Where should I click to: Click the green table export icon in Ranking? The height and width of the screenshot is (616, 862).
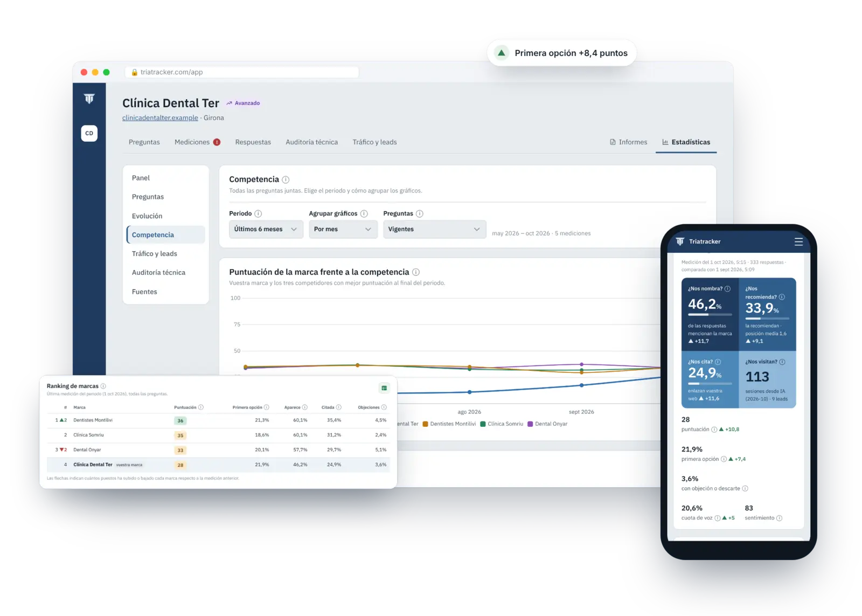coord(384,388)
